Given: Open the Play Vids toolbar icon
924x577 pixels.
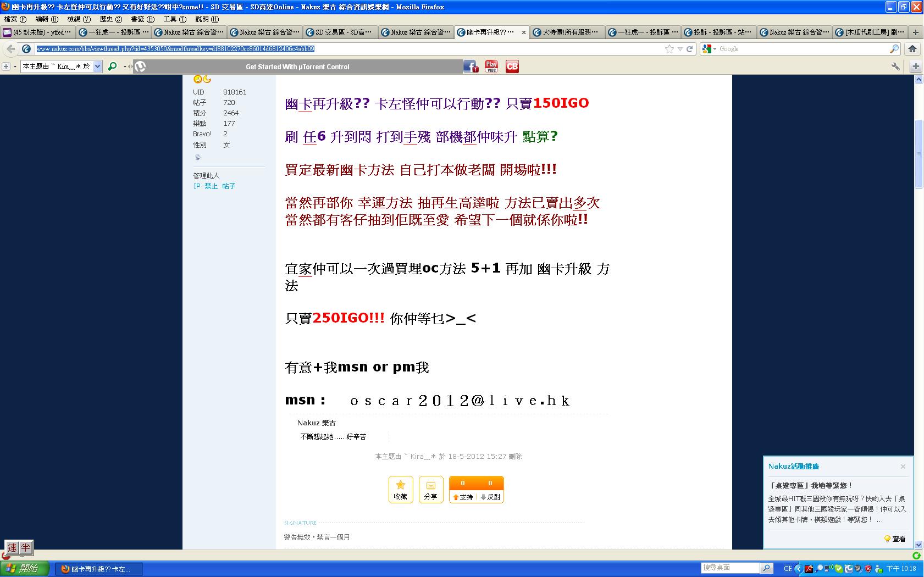Looking at the screenshot, I should coord(491,66).
